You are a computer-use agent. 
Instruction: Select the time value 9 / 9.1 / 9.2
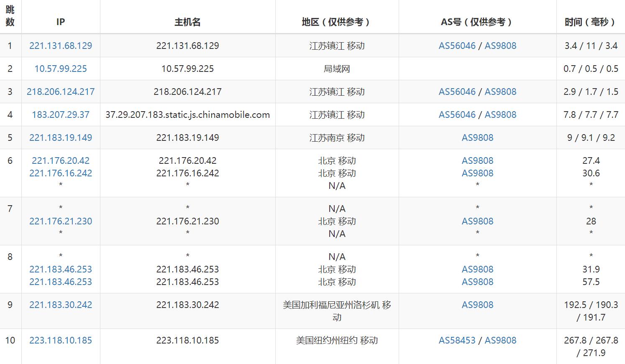click(591, 137)
